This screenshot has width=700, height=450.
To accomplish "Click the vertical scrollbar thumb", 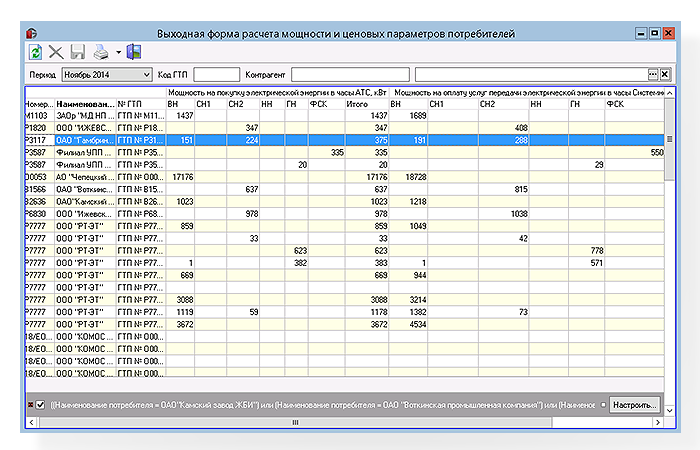I will click(669, 139).
